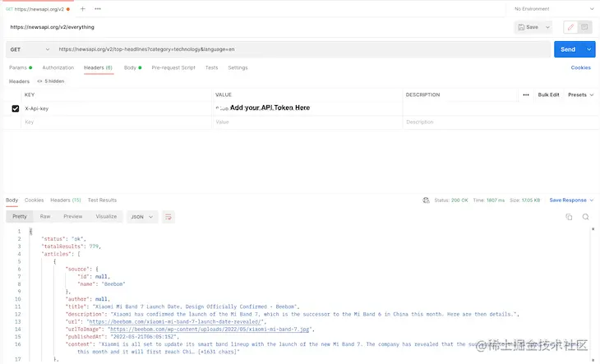600x364 pixels.
Task: Click Bulk Edit for headers
Action: click(548, 94)
